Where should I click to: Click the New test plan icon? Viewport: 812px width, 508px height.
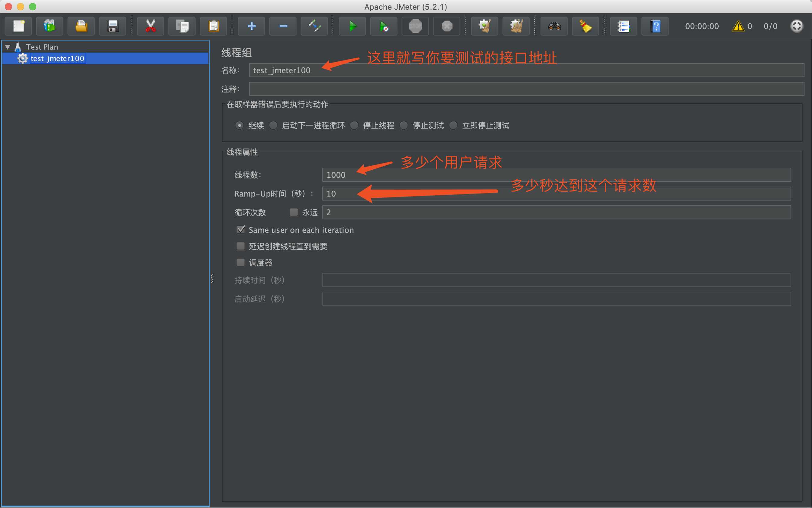tap(19, 26)
